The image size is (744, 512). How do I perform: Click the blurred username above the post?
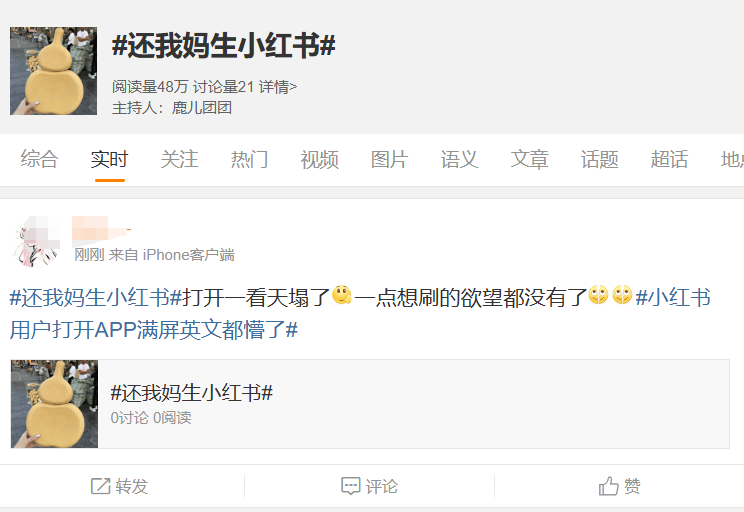coord(101,229)
